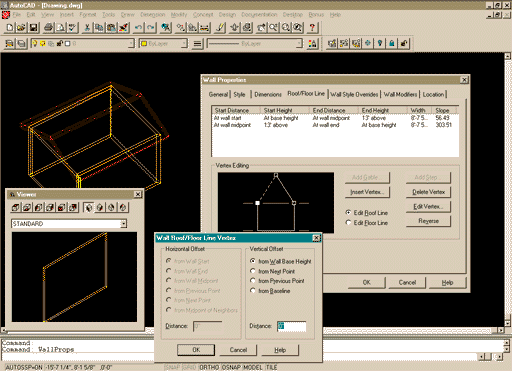The height and width of the screenshot is (371, 512).
Task: Choose vertical offset from Next Point
Action: 253,271
